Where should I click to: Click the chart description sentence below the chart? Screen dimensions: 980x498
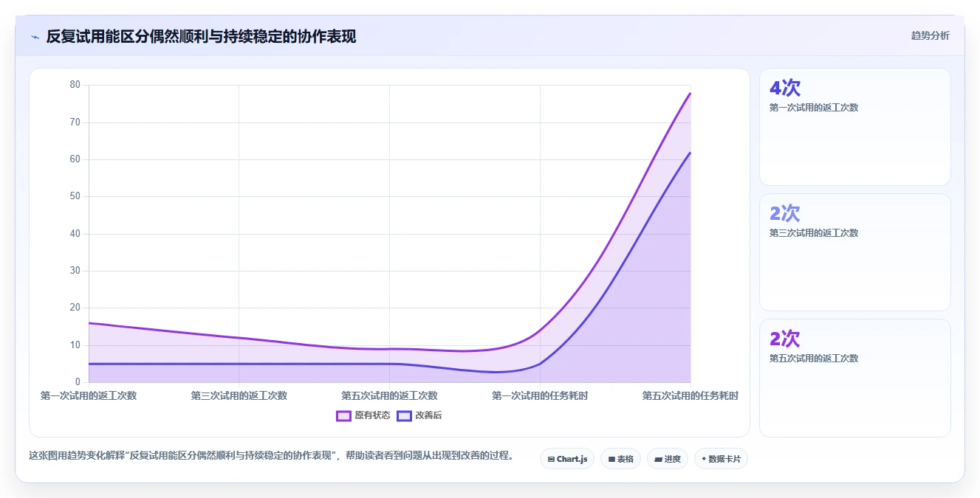pyautogui.click(x=271, y=455)
